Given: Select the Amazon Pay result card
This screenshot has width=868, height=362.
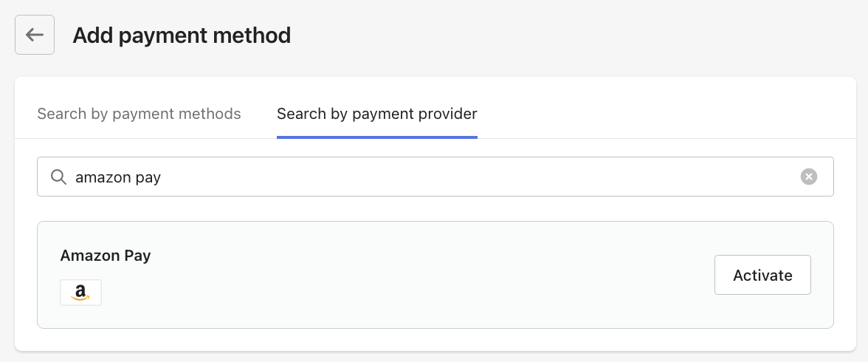Looking at the screenshot, I should tap(435, 275).
